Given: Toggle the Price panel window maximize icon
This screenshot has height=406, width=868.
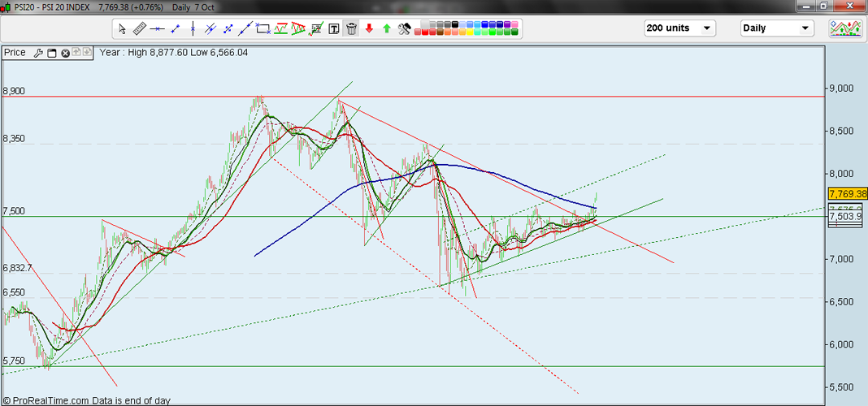Looking at the screenshot, I should pos(51,53).
